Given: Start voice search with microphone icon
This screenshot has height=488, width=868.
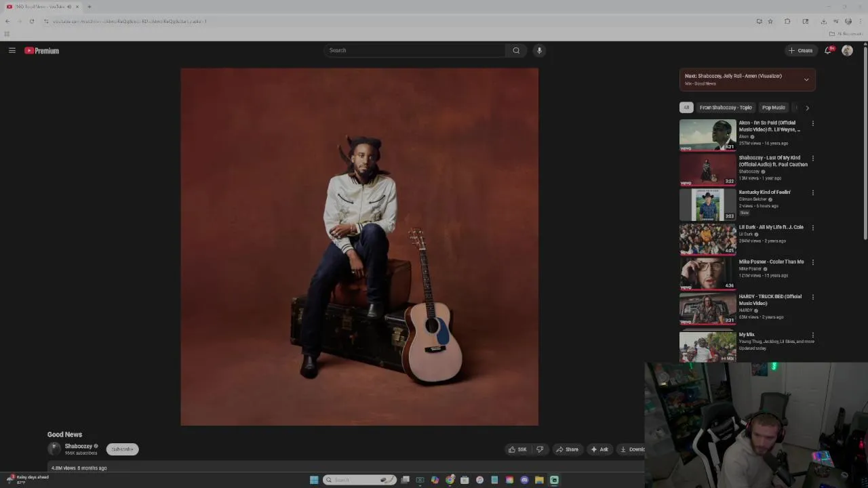Looking at the screenshot, I should point(539,50).
